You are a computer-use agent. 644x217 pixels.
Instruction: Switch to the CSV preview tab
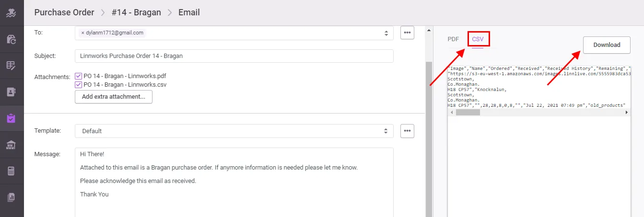tap(478, 39)
